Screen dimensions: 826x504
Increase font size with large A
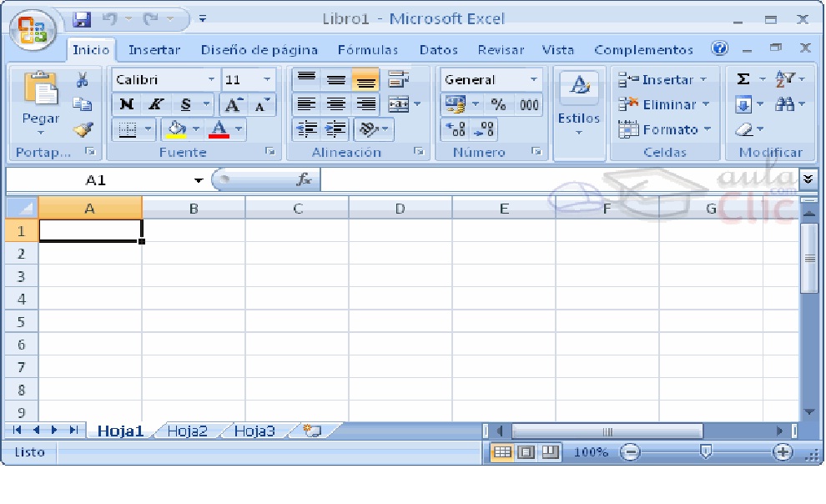click(x=234, y=104)
